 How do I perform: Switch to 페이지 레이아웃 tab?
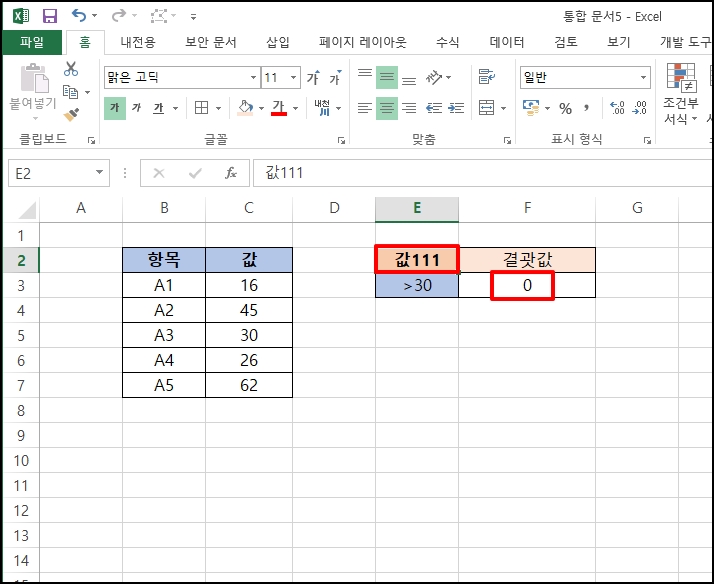tap(362, 42)
